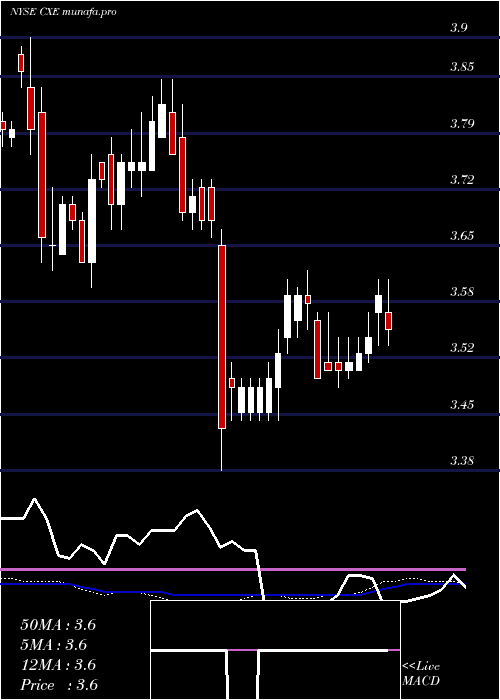This screenshot has height=700, width=500.
Task: Select the 3.79 price axis label
Action: [x=462, y=124]
